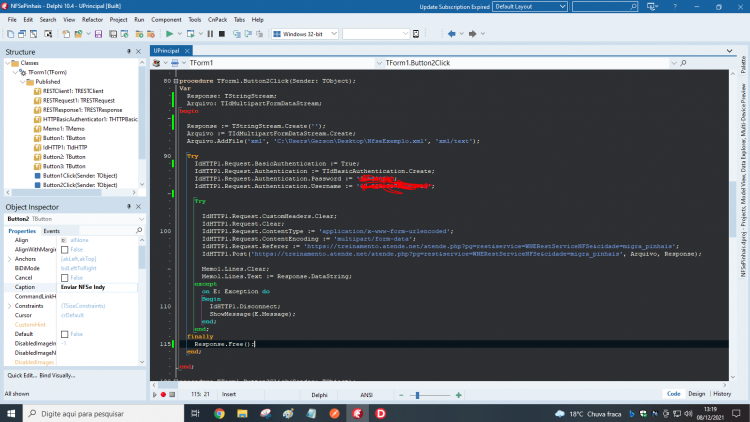Stop the running program
The height and width of the screenshot is (422, 750).
pyautogui.click(x=222, y=34)
